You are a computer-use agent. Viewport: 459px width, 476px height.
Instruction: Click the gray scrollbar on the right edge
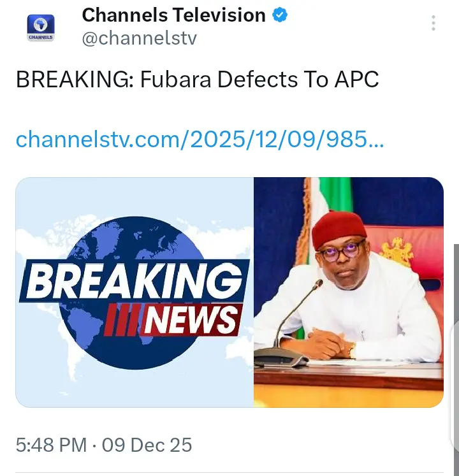point(455,357)
